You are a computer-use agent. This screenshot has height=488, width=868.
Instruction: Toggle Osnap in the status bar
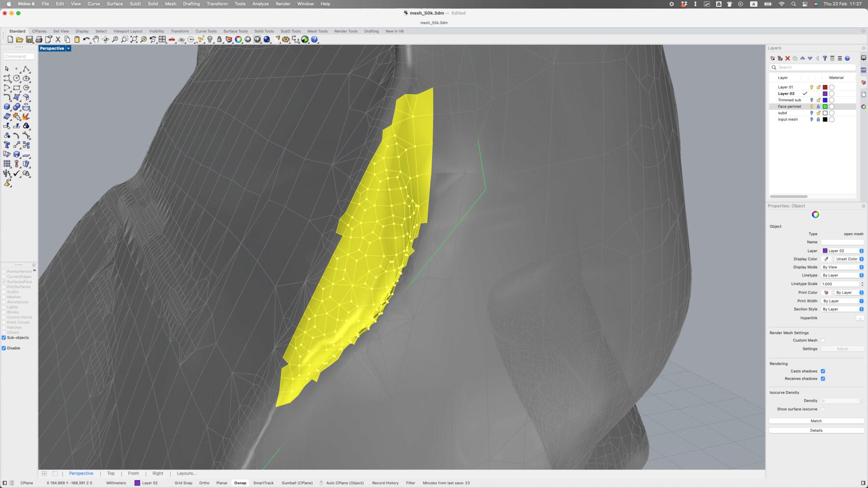[x=240, y=483]
